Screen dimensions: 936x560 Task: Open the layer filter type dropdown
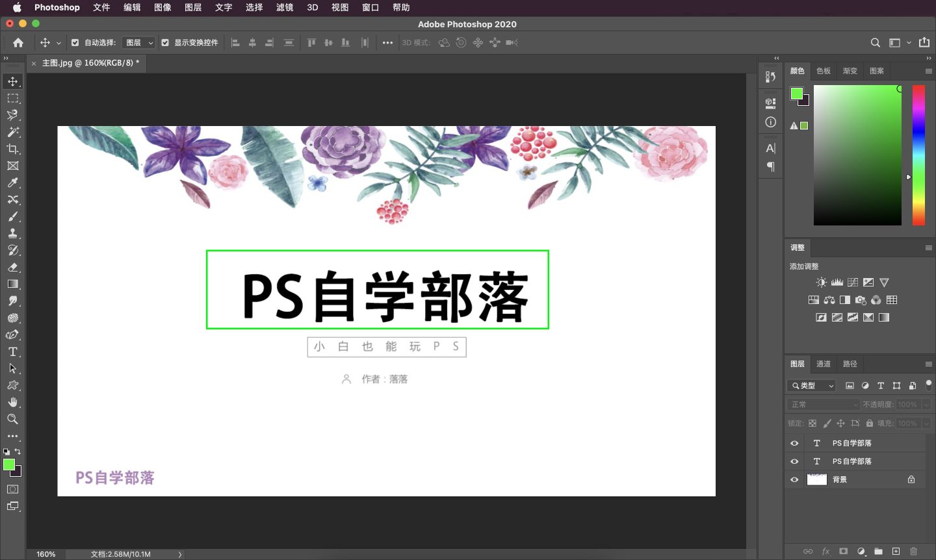pyautogui.click(x=811, y=385)
